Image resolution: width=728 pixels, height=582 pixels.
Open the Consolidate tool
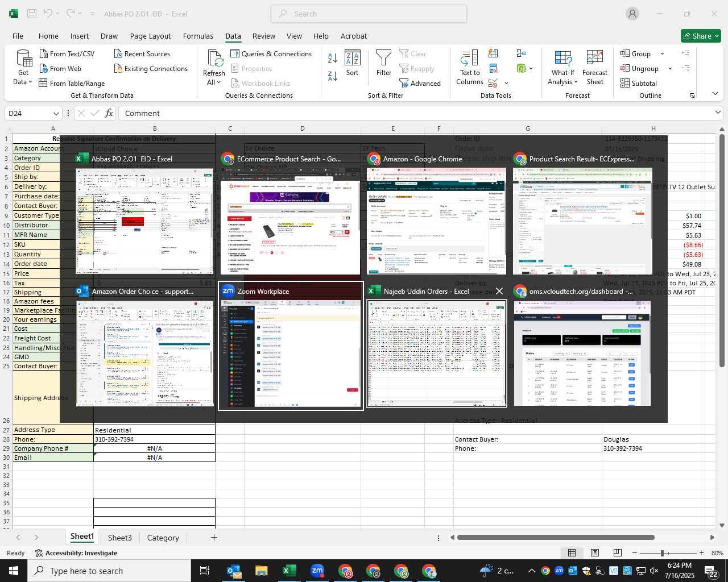tap(521, 53)
